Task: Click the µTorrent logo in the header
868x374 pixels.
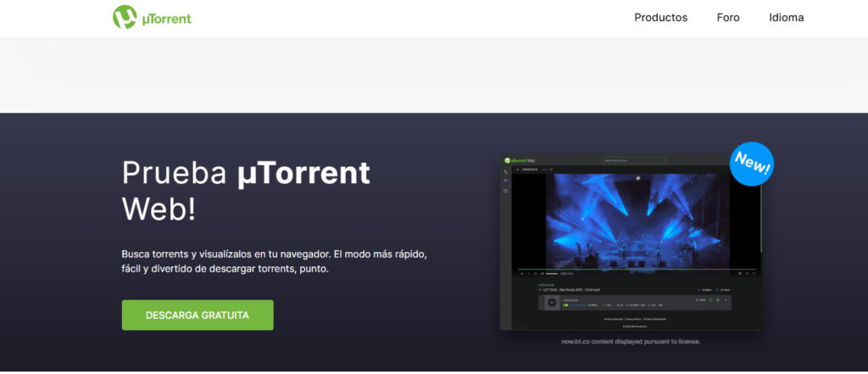Action: pos(153,17)
